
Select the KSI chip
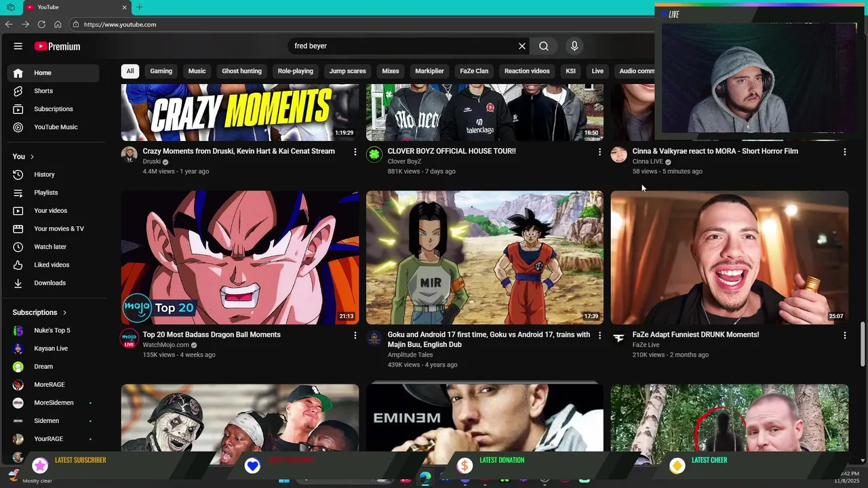(570, 71)
